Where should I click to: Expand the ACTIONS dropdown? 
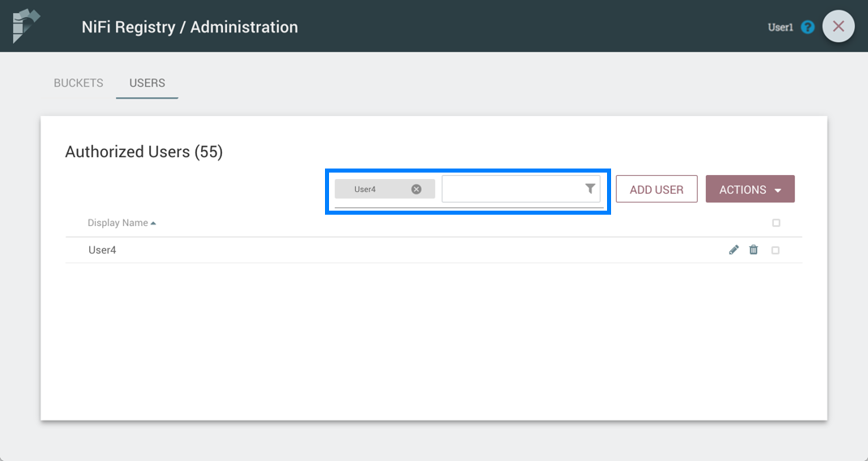point(750,190)
